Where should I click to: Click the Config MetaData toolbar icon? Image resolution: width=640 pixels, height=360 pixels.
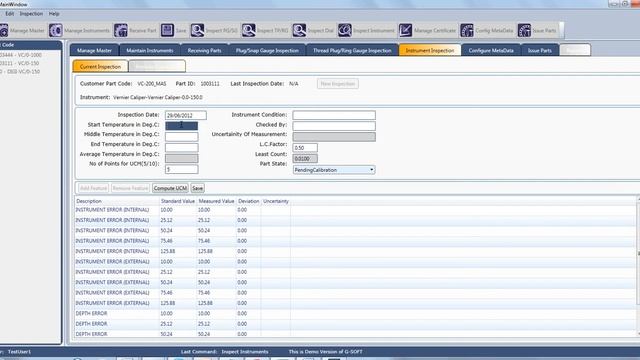(x=467, y=31)
